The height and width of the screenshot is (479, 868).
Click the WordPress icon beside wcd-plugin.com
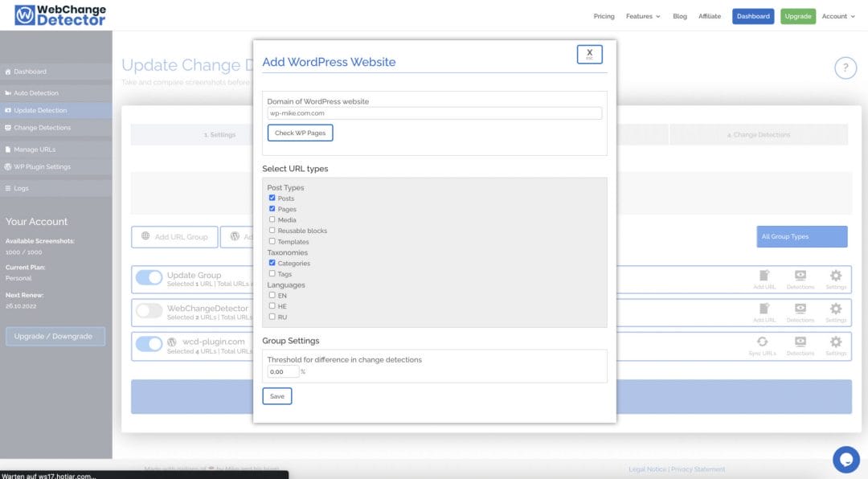tap(172, 342)
